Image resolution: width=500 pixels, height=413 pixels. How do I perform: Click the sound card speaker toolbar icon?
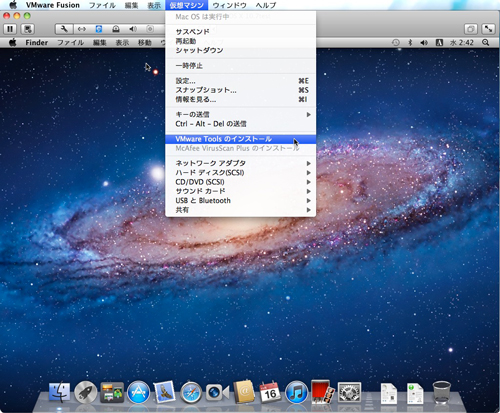[133, 29]
